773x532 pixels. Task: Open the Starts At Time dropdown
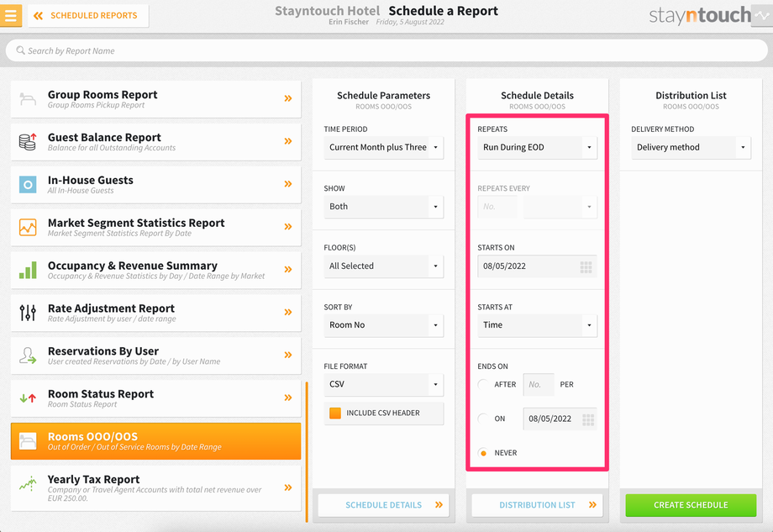tap(538, 325)
